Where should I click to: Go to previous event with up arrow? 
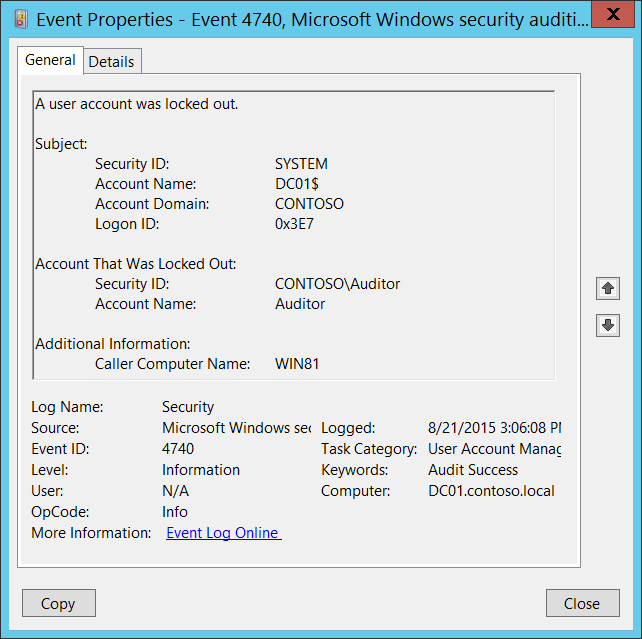(x=608, y=289)
